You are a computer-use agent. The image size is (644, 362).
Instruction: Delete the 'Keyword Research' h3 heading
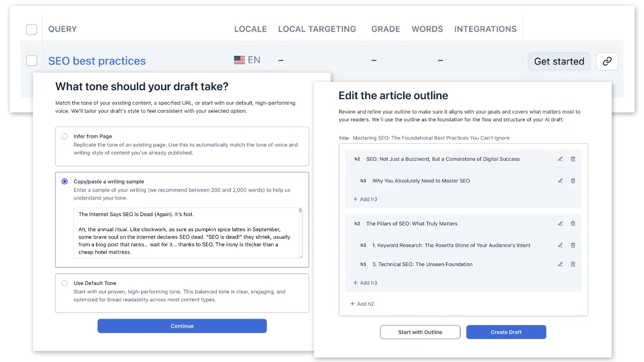(x=573, y=245)
